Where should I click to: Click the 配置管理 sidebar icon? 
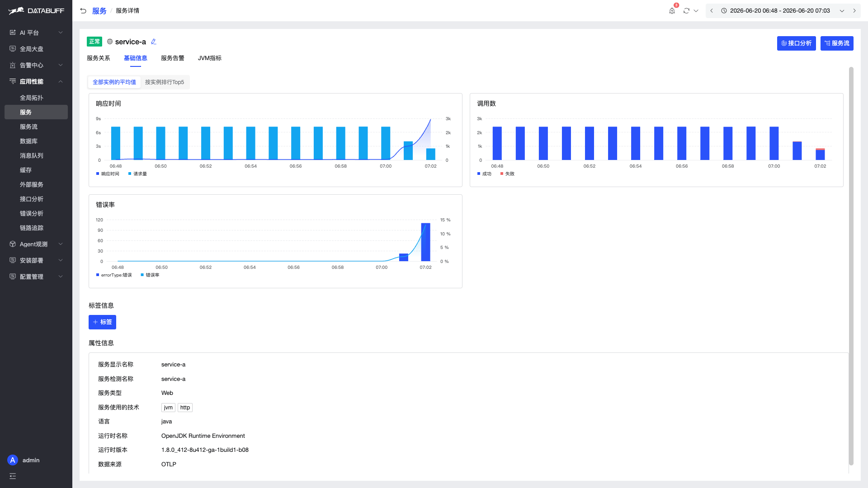tap(13, 277)
